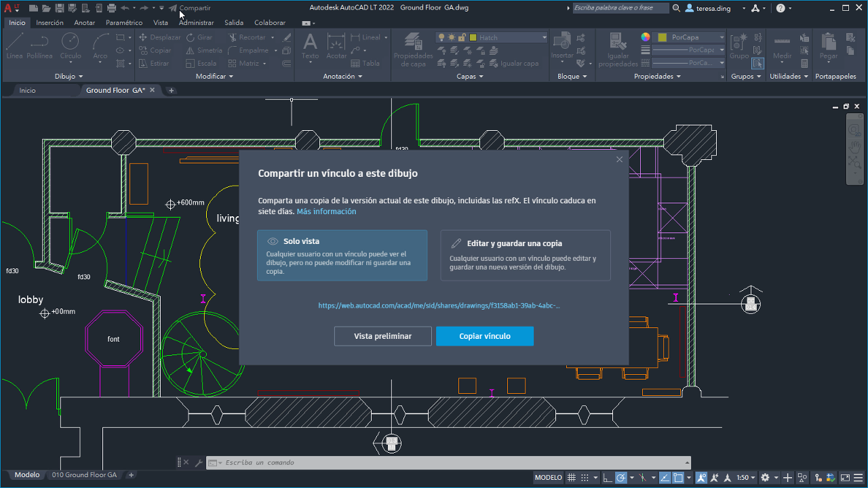This screenshot has height=488, width=868.
Task: Select Editar y guardar una copia option
Action: (x=526, y=256)
